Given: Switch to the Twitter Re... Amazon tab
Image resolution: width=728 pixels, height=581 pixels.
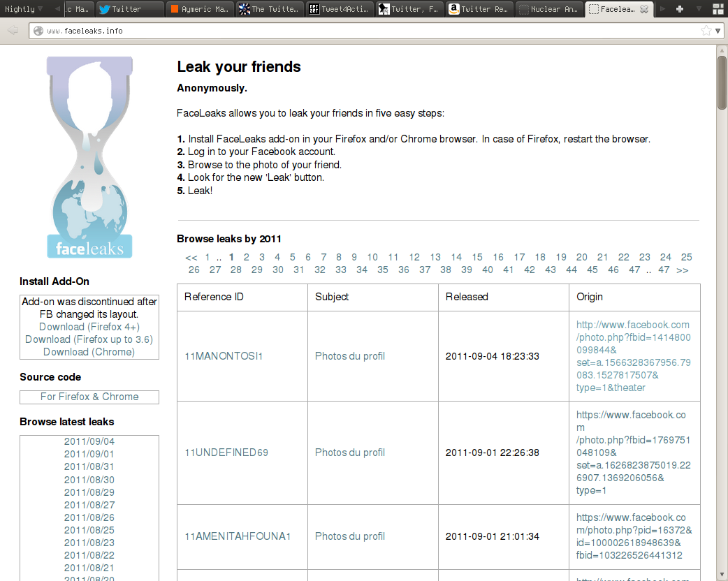Looking at the screenshot, I should 479,9.
